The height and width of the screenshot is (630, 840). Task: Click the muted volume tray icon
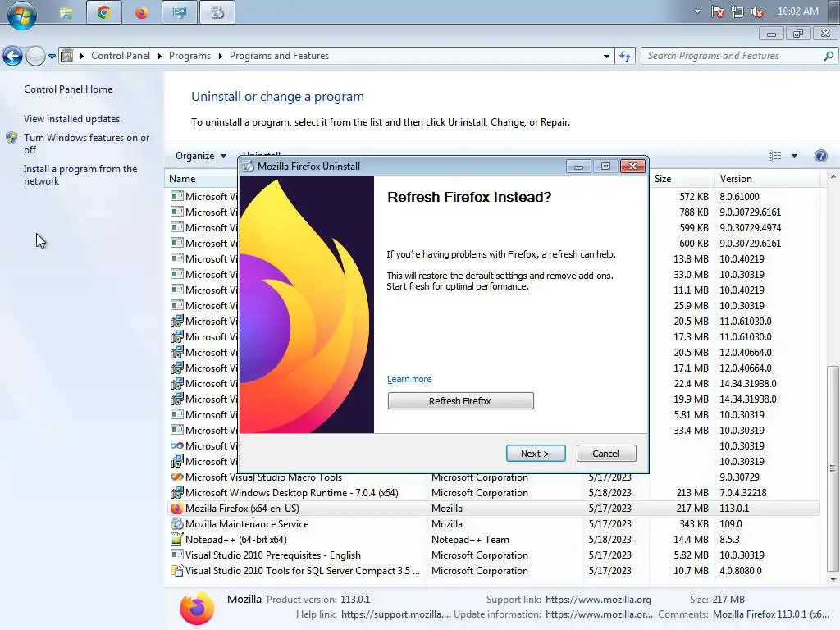[x=757, y=11]
